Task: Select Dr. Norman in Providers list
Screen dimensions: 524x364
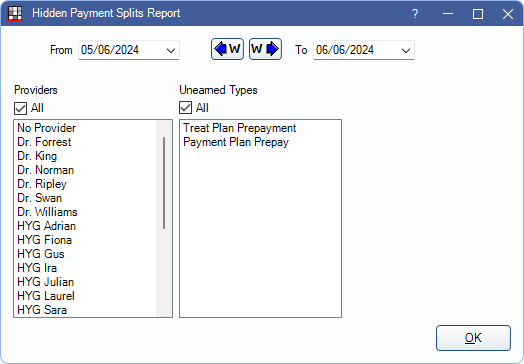Action: (85, 170)
